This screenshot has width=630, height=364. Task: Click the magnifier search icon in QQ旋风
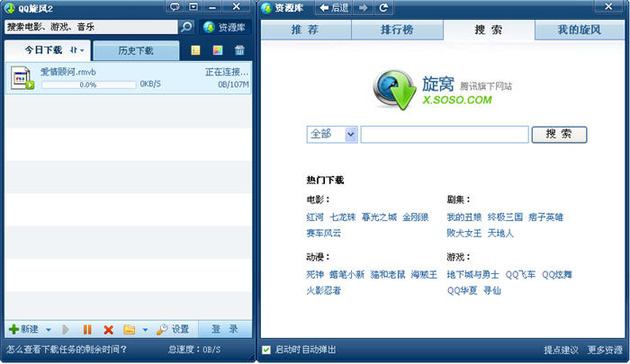(x=186, y=27)
